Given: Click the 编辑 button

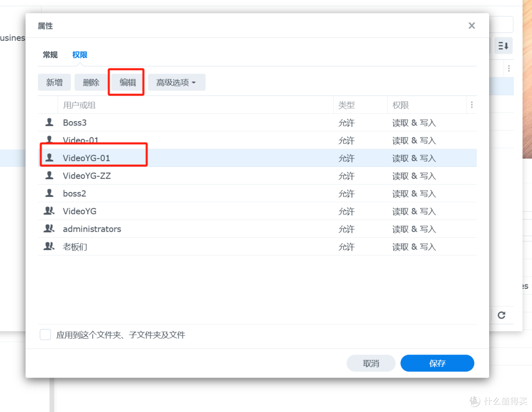Looking at the screenshot, I should tap(128, 82).
